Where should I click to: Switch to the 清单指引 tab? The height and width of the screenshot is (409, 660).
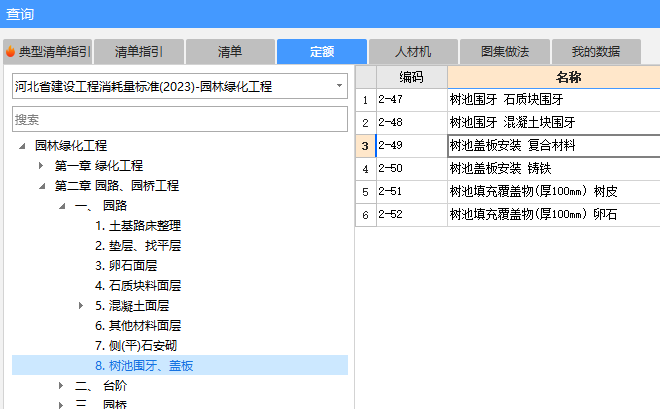click(x=139, y=52)
